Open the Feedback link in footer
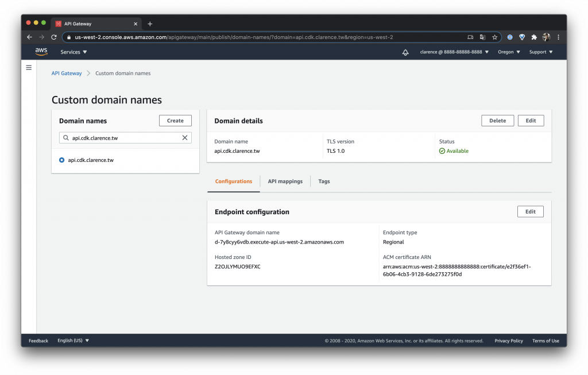The height and width of the screenshot is (375, 588). click(x=38, y=341)
